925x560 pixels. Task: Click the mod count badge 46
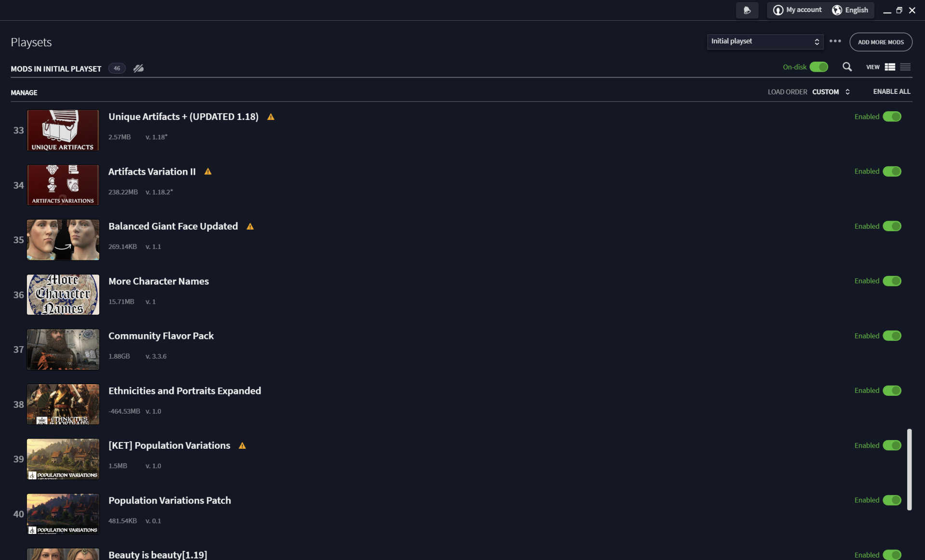[x=117, y=68]
